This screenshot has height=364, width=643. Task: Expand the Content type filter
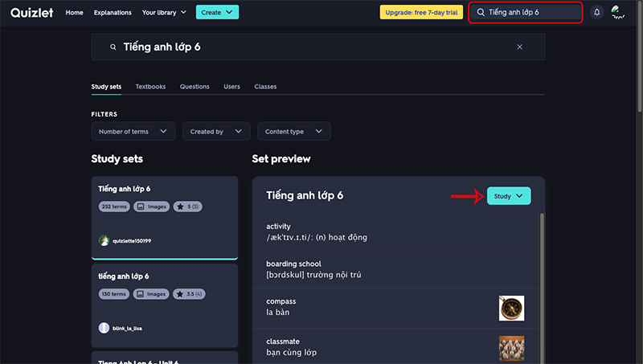pos(293,132)
